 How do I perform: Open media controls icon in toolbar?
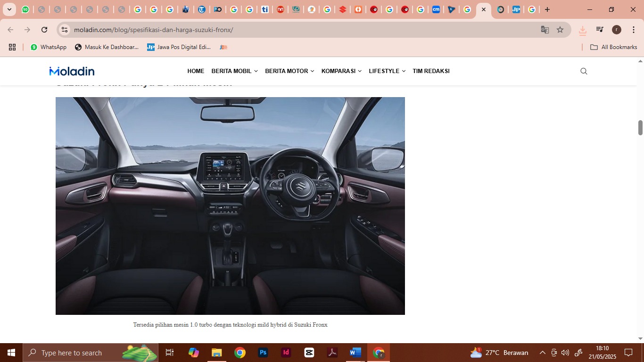click(600, 30)
